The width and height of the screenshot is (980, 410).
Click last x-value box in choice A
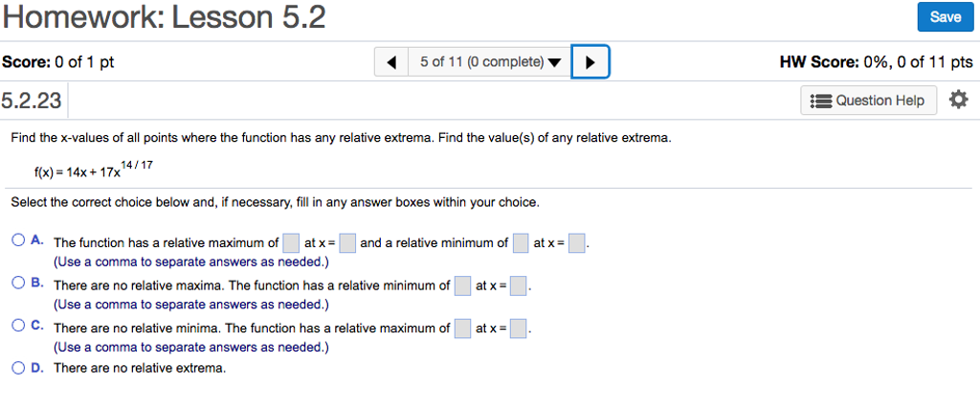[x=576, y=243]
